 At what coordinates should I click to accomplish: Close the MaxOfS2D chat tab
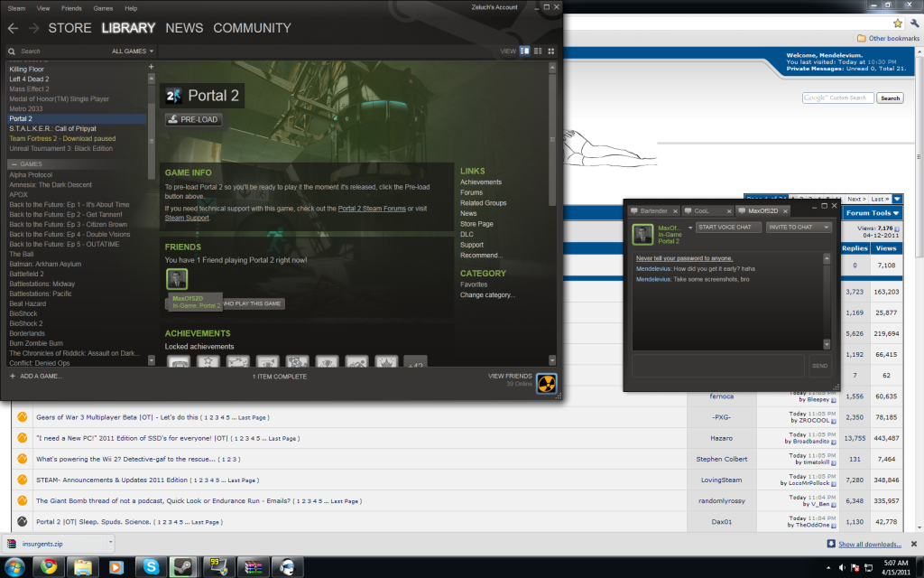[x=786, y=211]
